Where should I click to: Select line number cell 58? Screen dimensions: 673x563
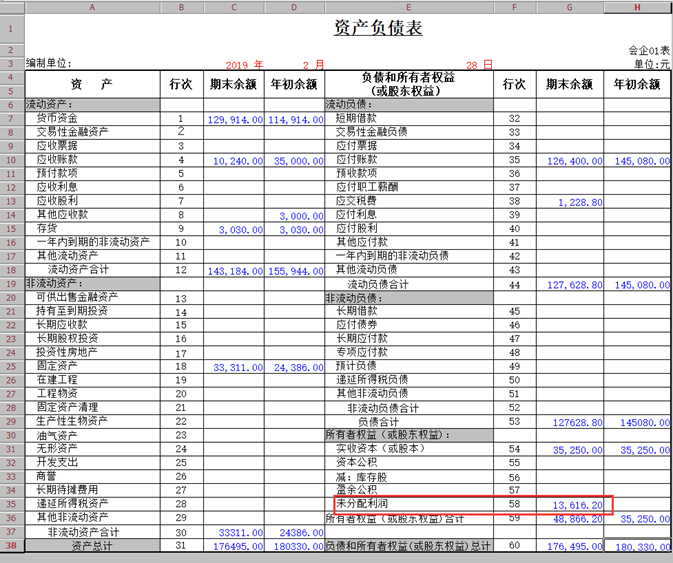[x=514, y=503]
